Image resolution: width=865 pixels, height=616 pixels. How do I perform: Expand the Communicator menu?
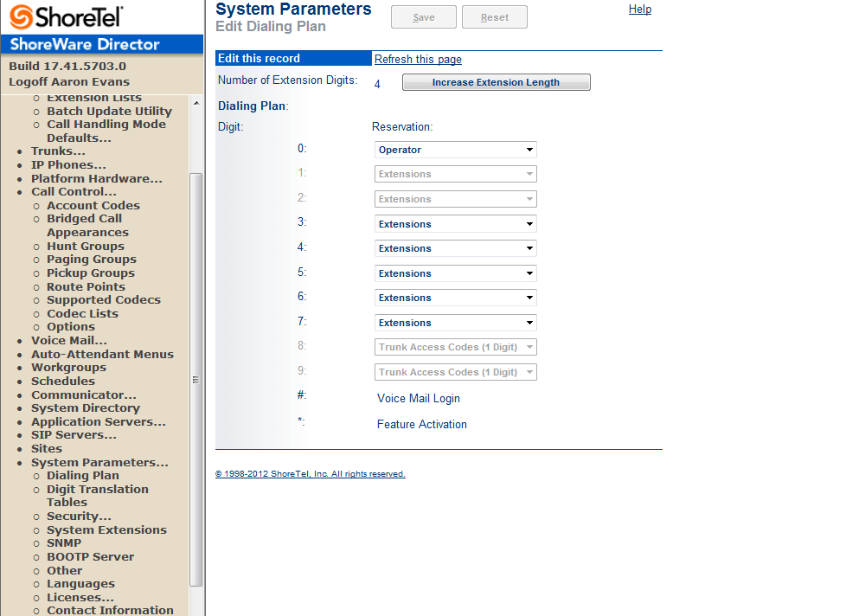click(83, 395)
